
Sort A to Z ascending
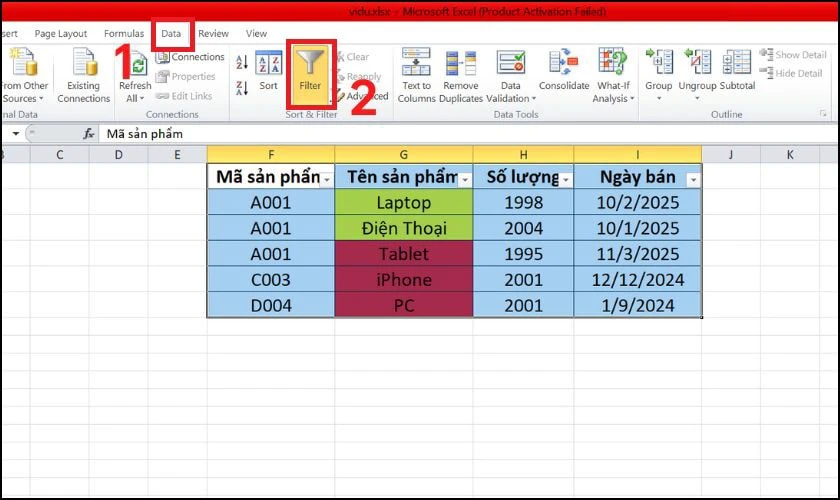242,62
